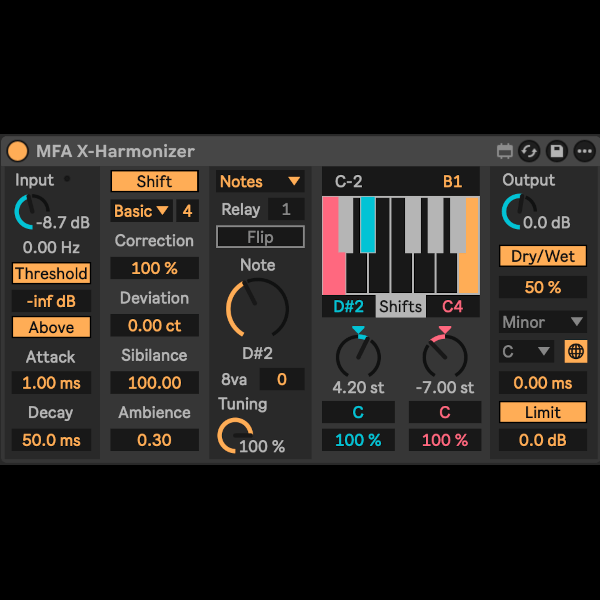Click the pink shift marker triangle

(444, 331)
